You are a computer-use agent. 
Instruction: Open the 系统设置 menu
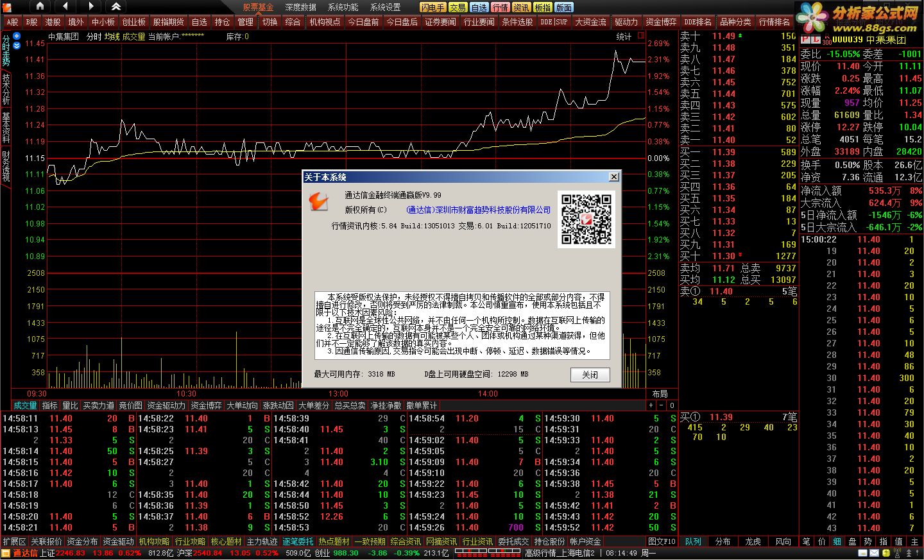click(x=385, y=7)
